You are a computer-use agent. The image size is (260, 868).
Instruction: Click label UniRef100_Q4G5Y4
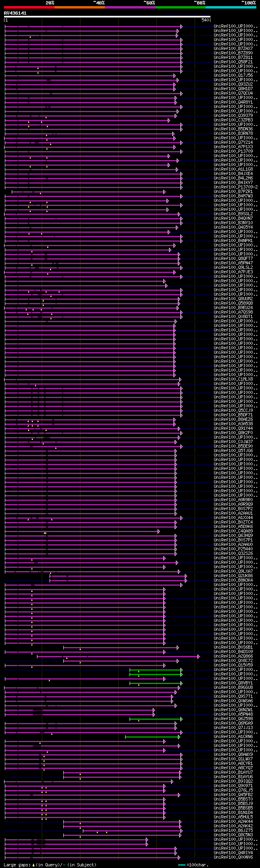pyautogui.click(x=233, y=227)
